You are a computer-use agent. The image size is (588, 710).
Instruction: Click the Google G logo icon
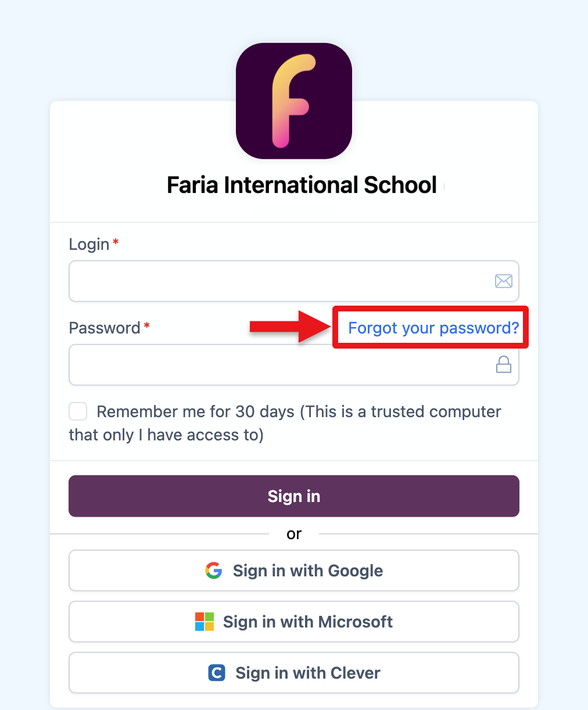pos(214,571)
